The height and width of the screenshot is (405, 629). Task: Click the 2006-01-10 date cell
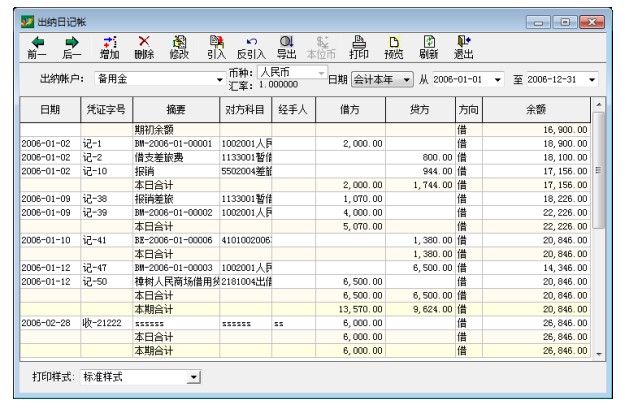click(x=50, y=240)
